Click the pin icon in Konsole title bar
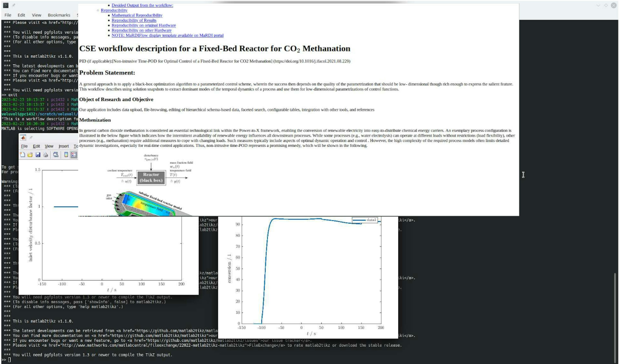The height and width of the screenshot is (364, 619). (x=14, y=5)
